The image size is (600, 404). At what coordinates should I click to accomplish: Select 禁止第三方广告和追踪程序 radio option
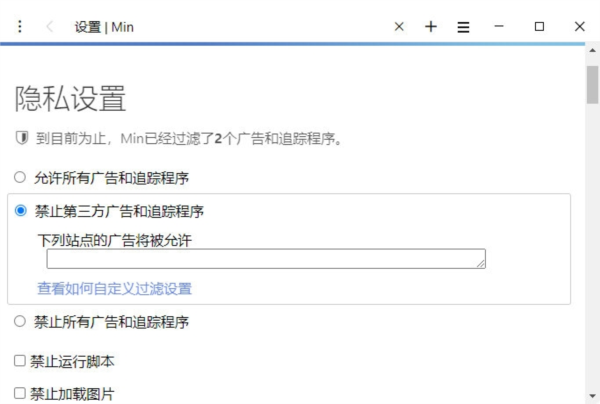pyautogui.click(x=21, y=211)
